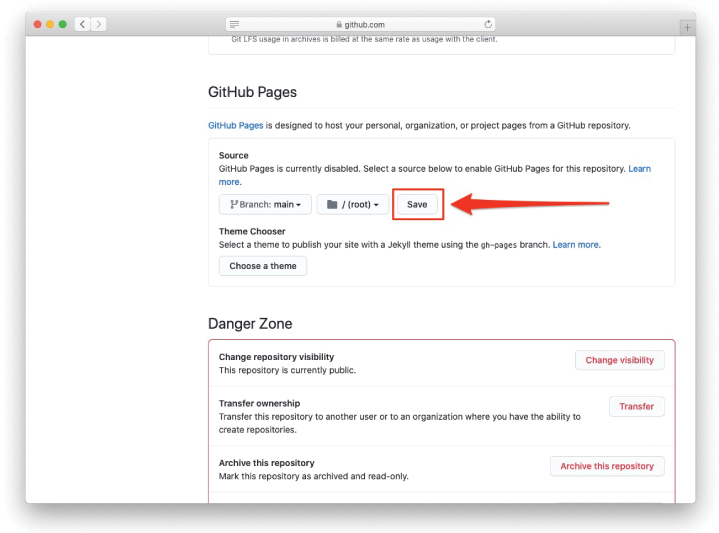The image size is (719, 533).
Task: Expand the / (root) folder dropdown
Action: click(353, 204)
